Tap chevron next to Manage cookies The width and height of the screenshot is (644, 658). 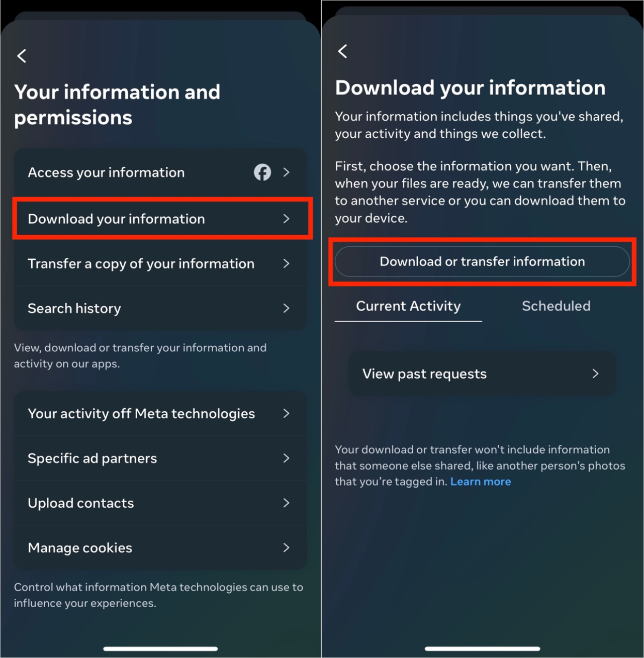click(x=286, y=548)
